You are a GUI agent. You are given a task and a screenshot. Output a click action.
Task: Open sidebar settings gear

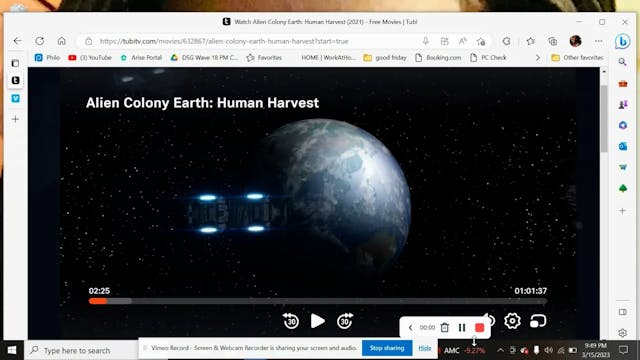[622, 333]
